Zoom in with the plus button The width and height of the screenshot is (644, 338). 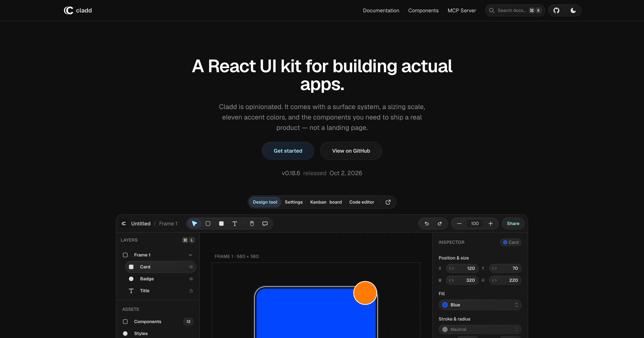click(x=490, y=223)
